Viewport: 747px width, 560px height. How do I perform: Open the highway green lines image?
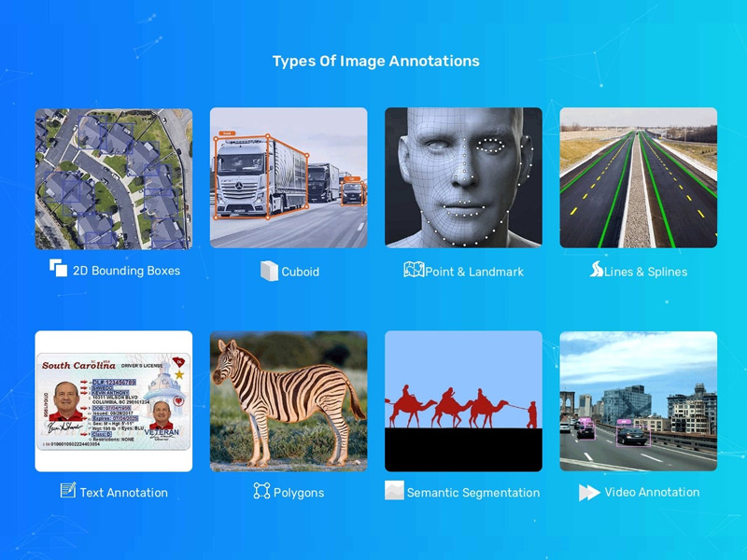pos(638,178)
